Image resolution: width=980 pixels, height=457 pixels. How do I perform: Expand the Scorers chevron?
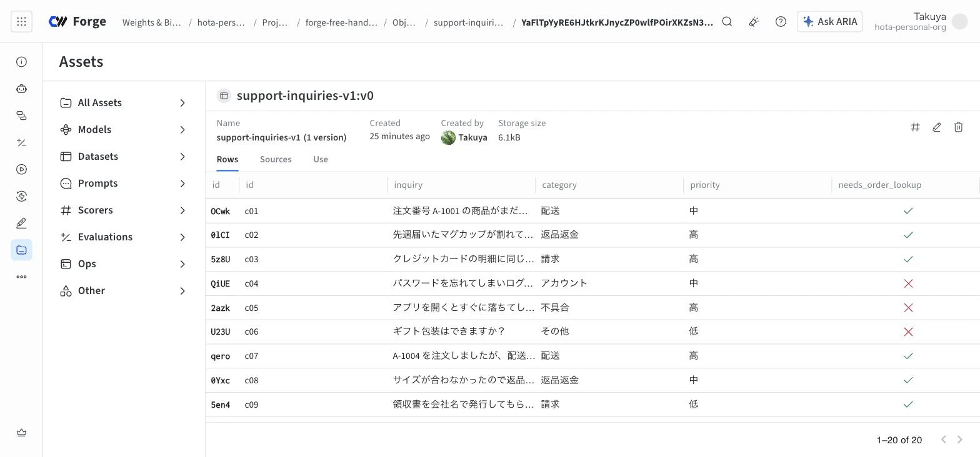click(x=182, y=210)
